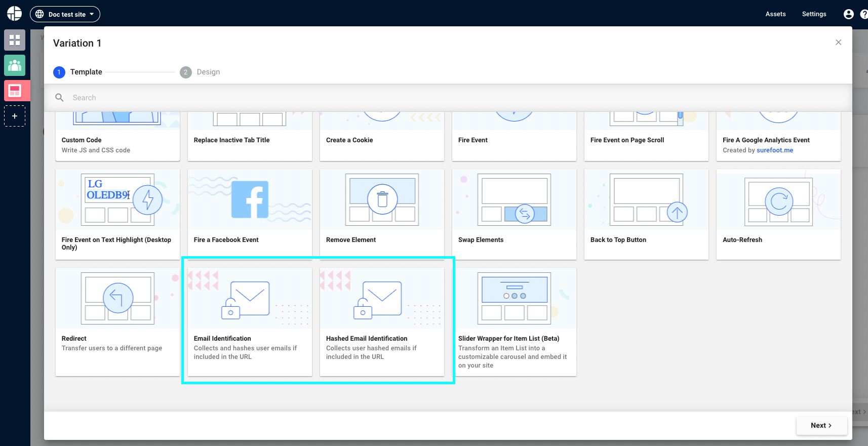The width and height of the screenshot is (868, 446).
Task: Open the surefoot.me link
Action: pyautogui.click(x=775, y=150)
